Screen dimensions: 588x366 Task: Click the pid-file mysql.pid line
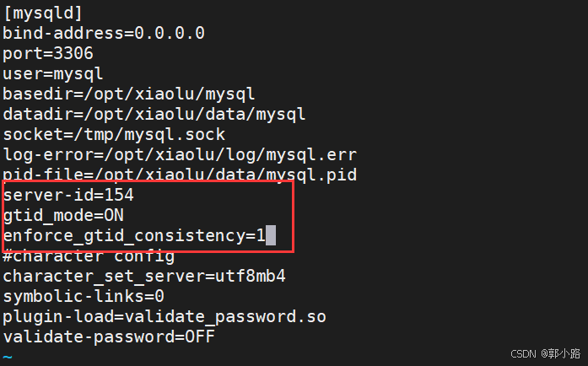click(x=180, y=175)
